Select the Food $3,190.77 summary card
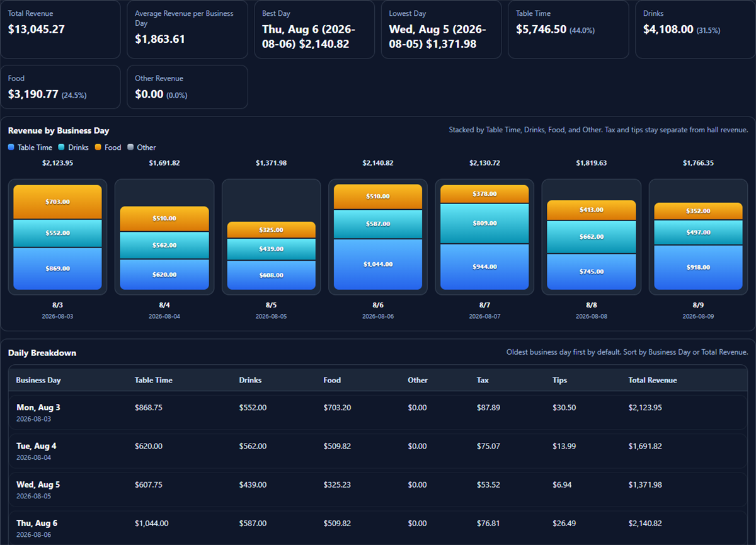Image resolution: width=756 pixels, height=545 pixels. [60, 87]
